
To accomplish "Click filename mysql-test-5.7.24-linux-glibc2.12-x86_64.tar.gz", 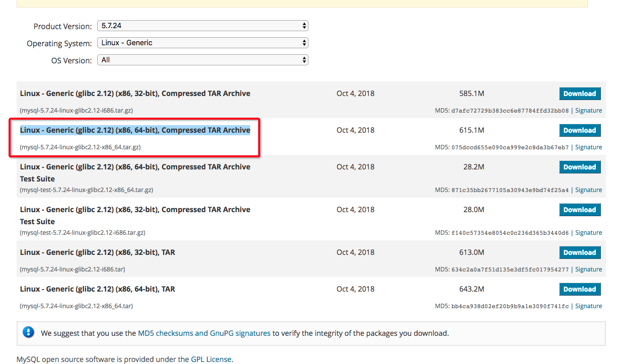I will [x=87, y=190].
